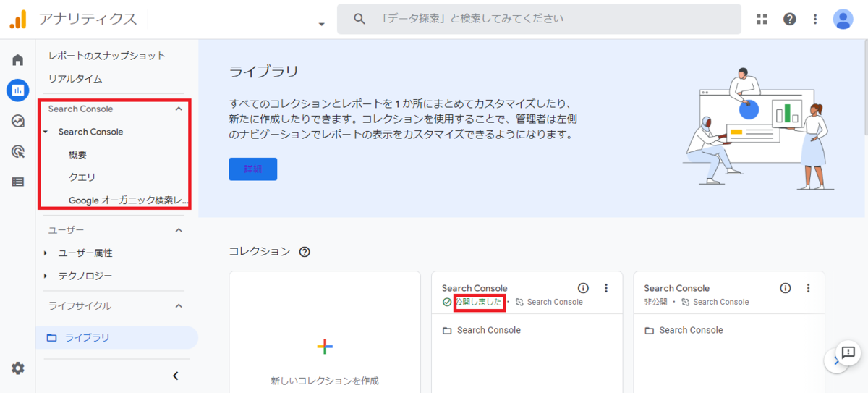Open the Explore icon in left rail
868x393 pixels.
[x=18, y=121]
